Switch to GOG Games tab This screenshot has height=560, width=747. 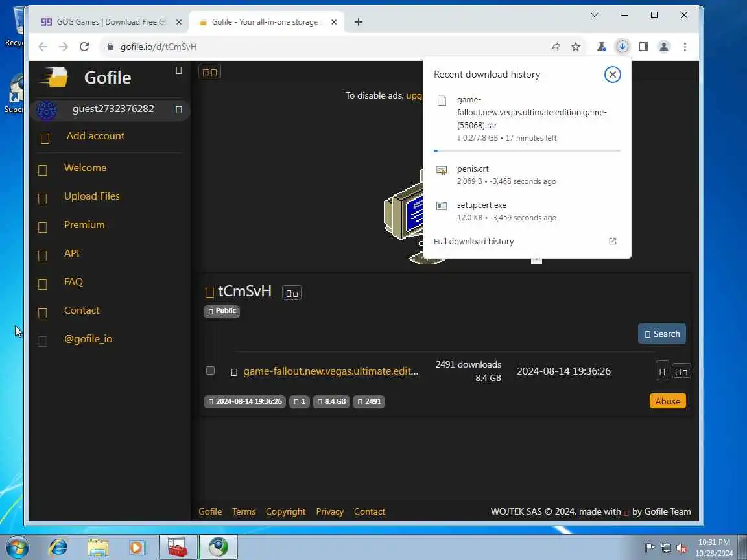click(x=110, y=22)
